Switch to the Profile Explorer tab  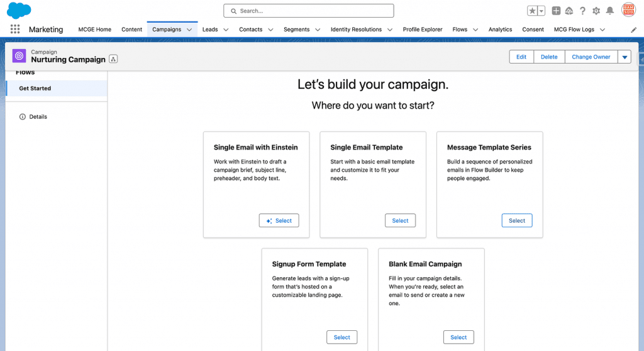click(x=423, y=30)
